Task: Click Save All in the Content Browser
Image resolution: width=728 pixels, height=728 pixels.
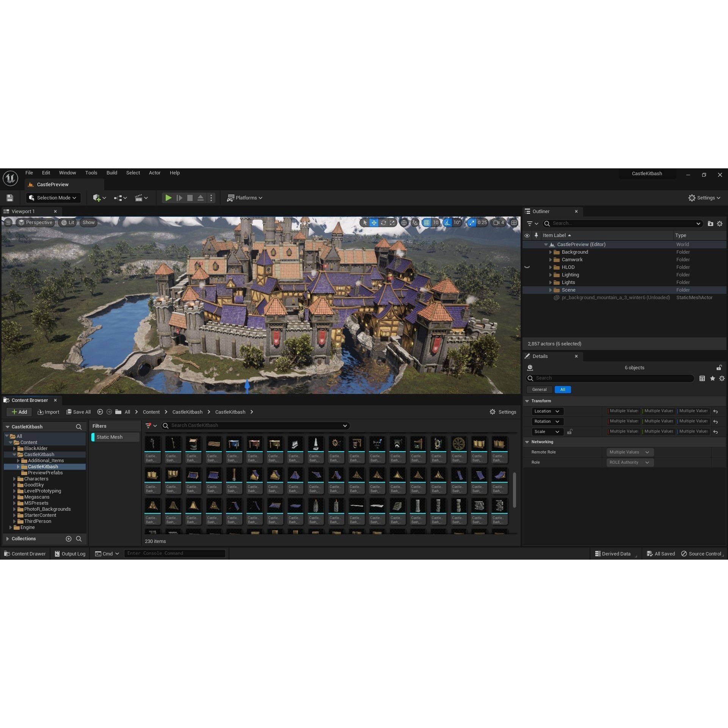Action: coord(78,412)
